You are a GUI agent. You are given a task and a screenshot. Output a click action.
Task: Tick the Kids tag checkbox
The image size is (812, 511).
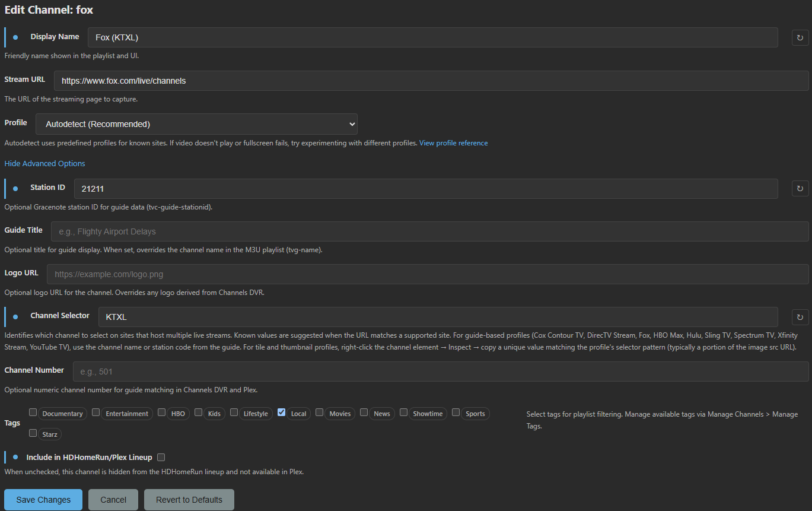pos(199,412)
